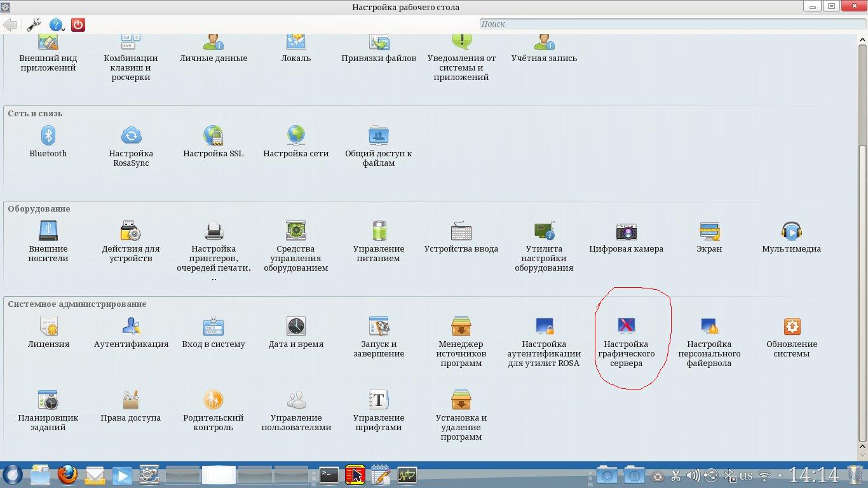Open Учётная запись settings

point(544,50)
